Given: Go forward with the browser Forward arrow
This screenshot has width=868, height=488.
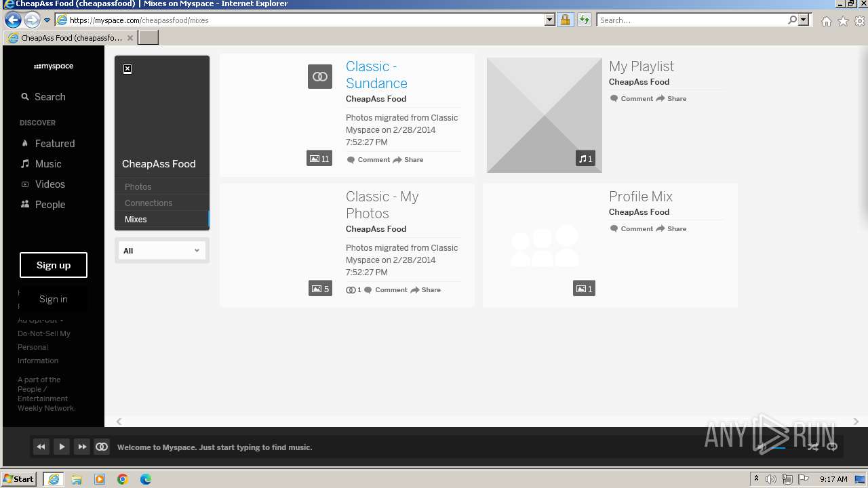Looking at the screenshot, I should (x=32, y=20).
